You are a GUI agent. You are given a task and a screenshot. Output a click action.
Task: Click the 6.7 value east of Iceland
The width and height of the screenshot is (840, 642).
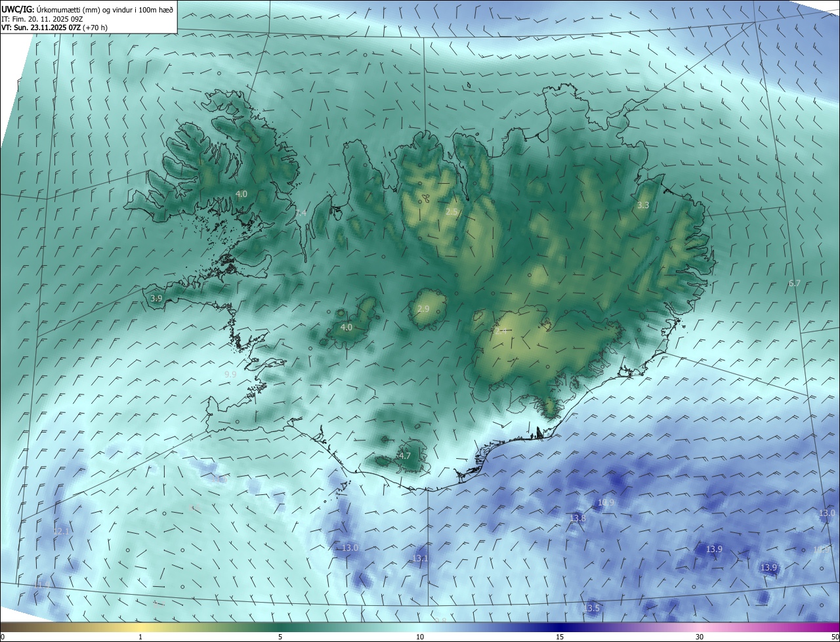tap(794, 284)
